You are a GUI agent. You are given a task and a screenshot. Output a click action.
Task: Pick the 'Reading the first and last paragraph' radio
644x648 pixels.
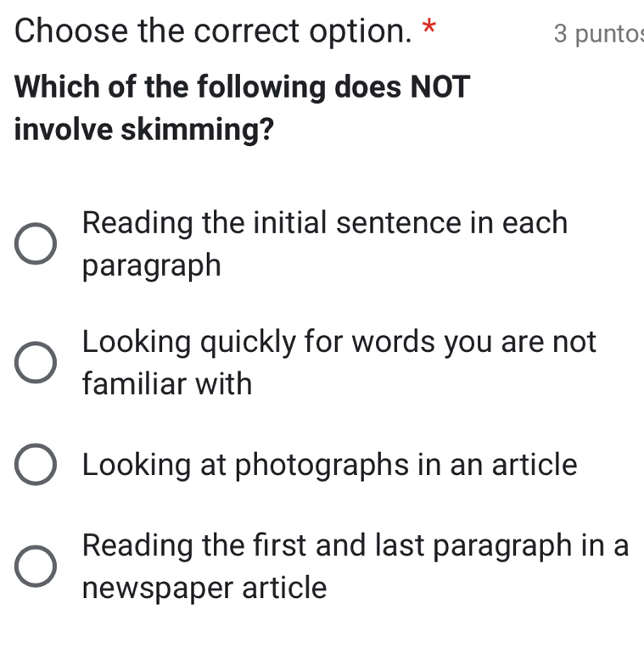pyautogui.click(x=36, y=567)
